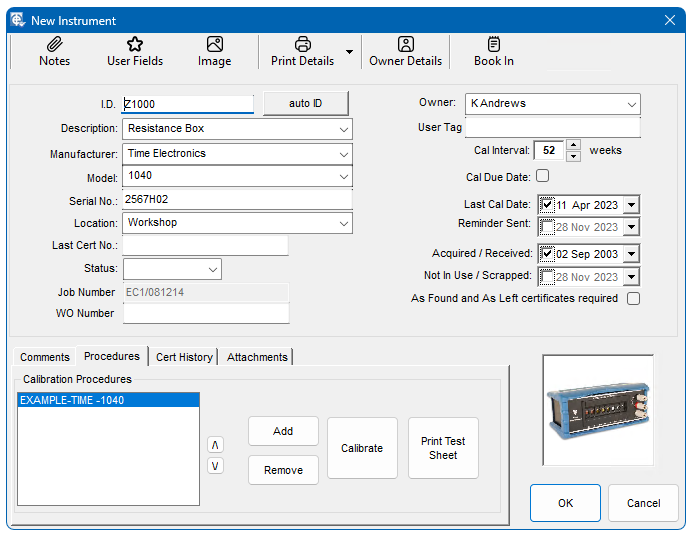This screenshot has height=537, width=698.
Task: Switch to the Cert History tab
Action: click(x=184, y=357)
